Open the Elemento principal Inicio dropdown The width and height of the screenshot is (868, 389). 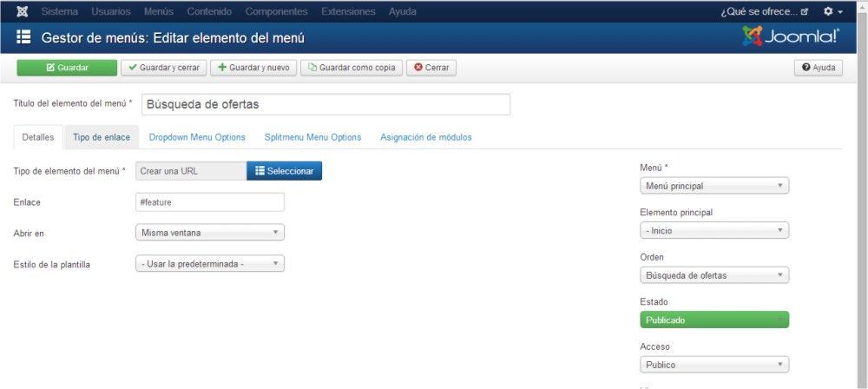point(714,230)
